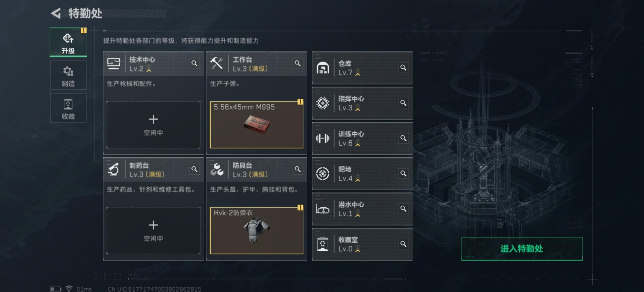Screen dimensions: 644x292
Task: Click the magnifier for 潜水中心
Action: point(403,208)
